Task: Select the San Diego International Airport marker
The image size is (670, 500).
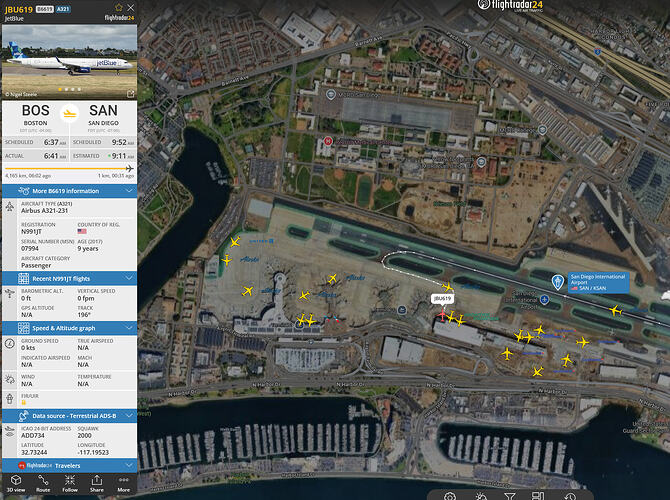Action: click(557, 282)
